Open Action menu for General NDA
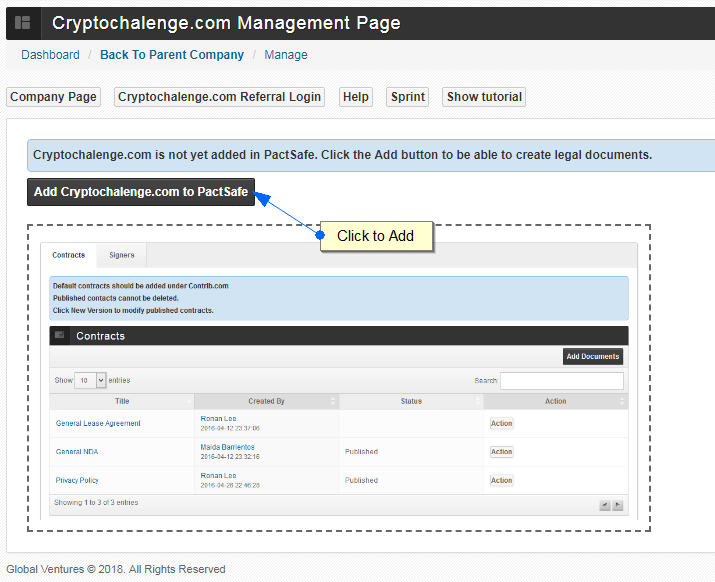The width and height of the screenshot is (715, 582). (502, 452)
